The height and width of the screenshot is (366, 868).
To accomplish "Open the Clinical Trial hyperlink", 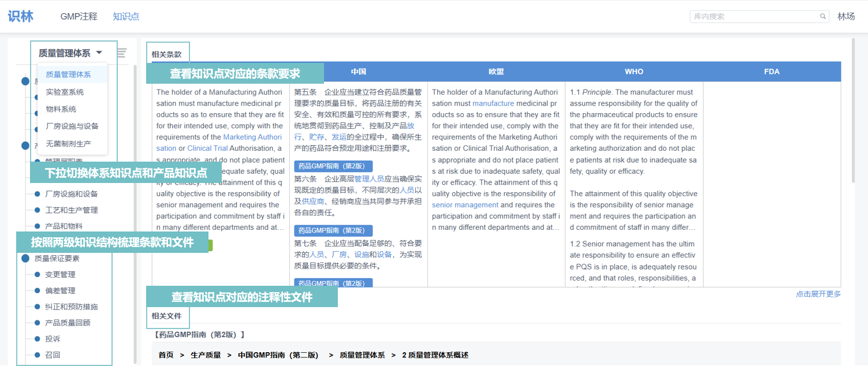I will pos(207,148).
